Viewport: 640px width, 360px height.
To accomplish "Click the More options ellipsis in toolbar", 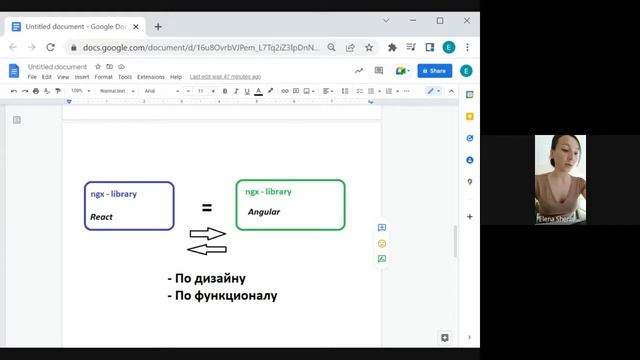I will tap(407, 91).
